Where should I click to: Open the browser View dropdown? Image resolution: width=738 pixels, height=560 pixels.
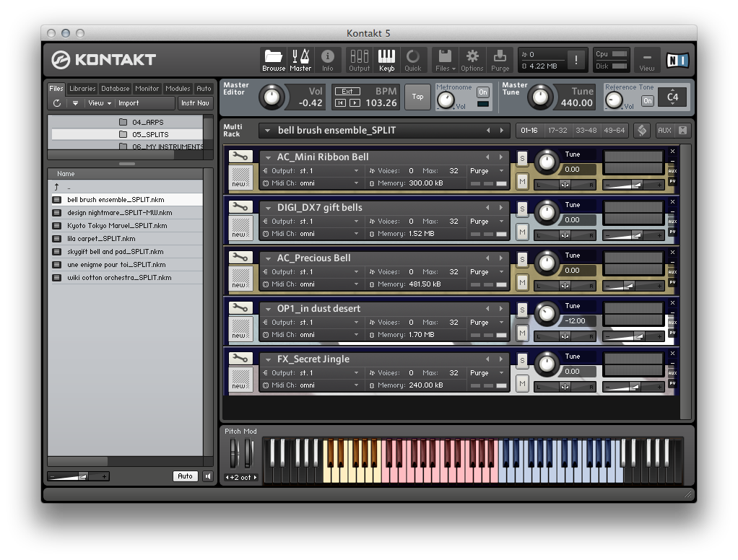(100, 103)
